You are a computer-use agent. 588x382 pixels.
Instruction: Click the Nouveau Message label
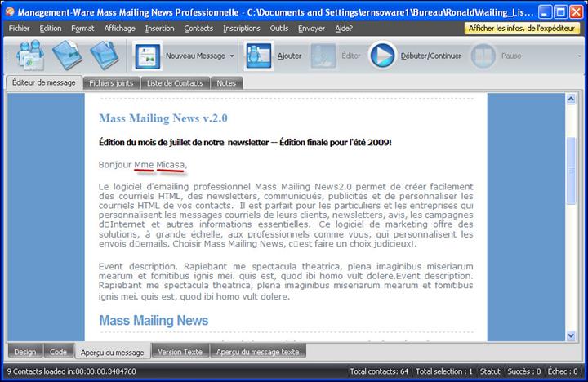[x=195, y=56]
